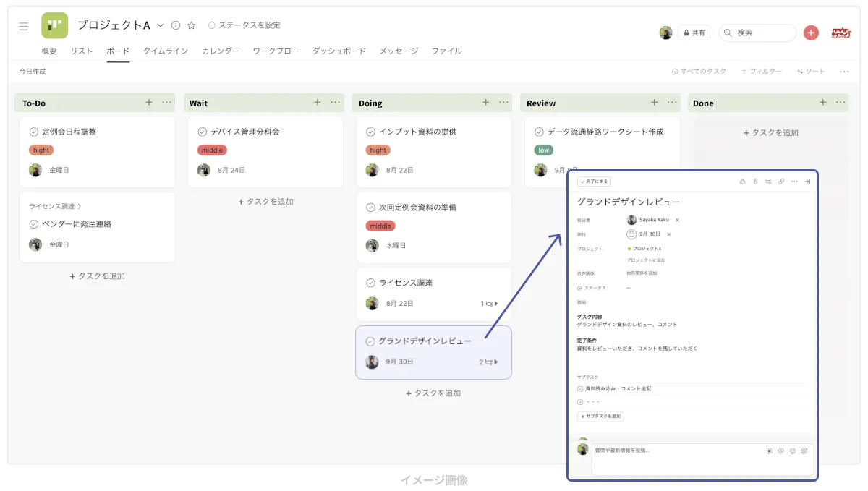Mark 次回定例会資料の準備 task complete

click(371, 208)
